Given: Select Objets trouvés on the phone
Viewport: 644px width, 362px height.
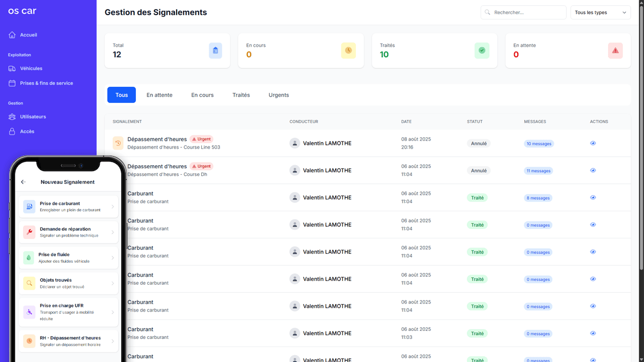Looking at the screenshot, I should tap(68, 283).
